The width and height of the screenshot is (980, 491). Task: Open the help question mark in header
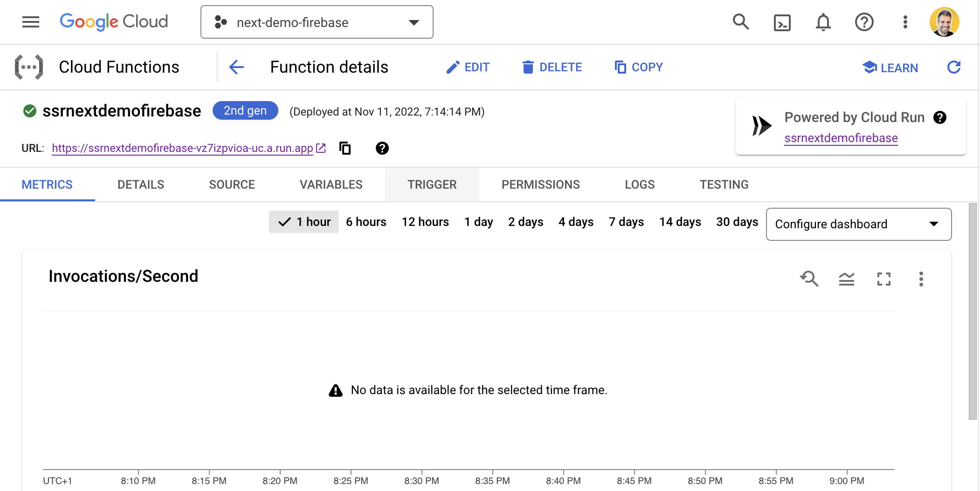coord(864,22)
